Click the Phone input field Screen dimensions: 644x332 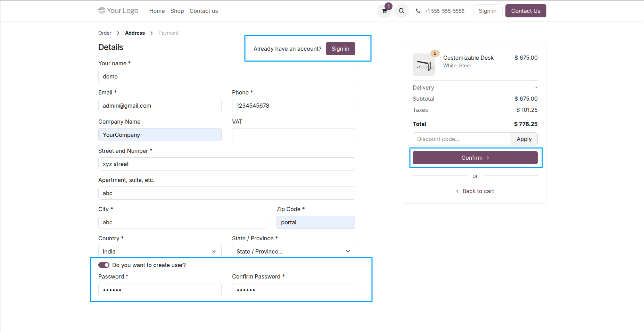pos(294,106)
